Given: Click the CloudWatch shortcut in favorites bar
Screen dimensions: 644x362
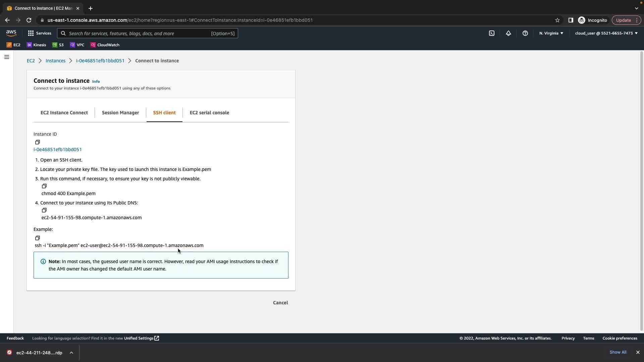Looking at the screenshot, I should coord(105,45).
